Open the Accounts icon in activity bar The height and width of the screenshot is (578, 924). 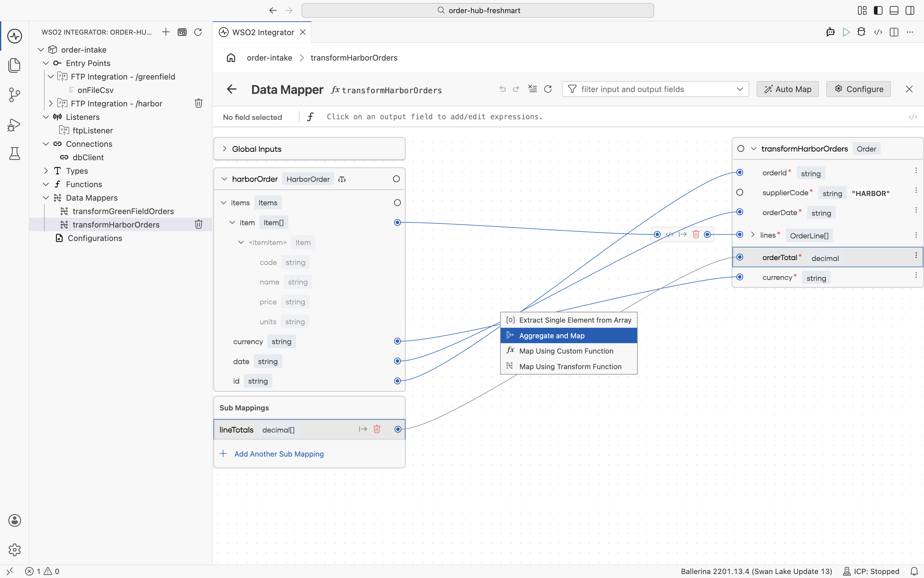click(14, 521)
